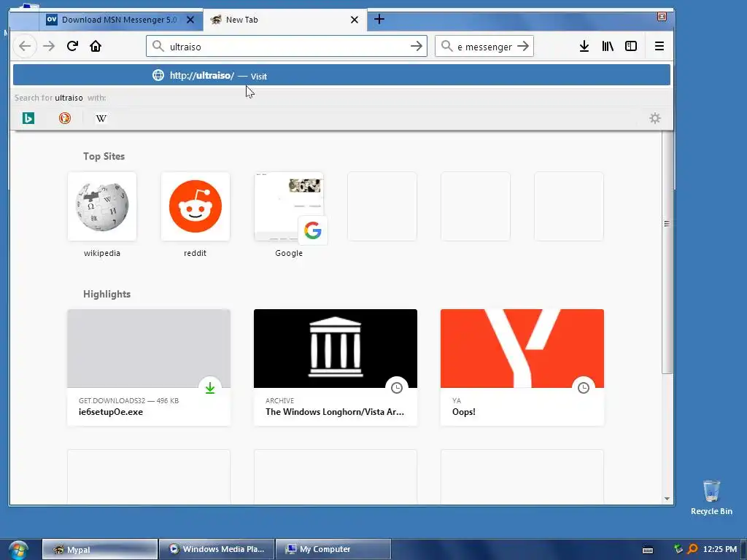Image resolution: width=747 pixels, height=560 pixels.
Task: Open the Oops! Yandex highlight card
Action: coord(522,367)
